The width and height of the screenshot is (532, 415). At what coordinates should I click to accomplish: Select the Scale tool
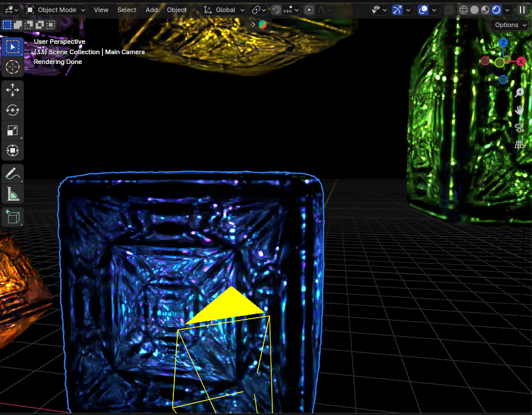tap(13, 130)
